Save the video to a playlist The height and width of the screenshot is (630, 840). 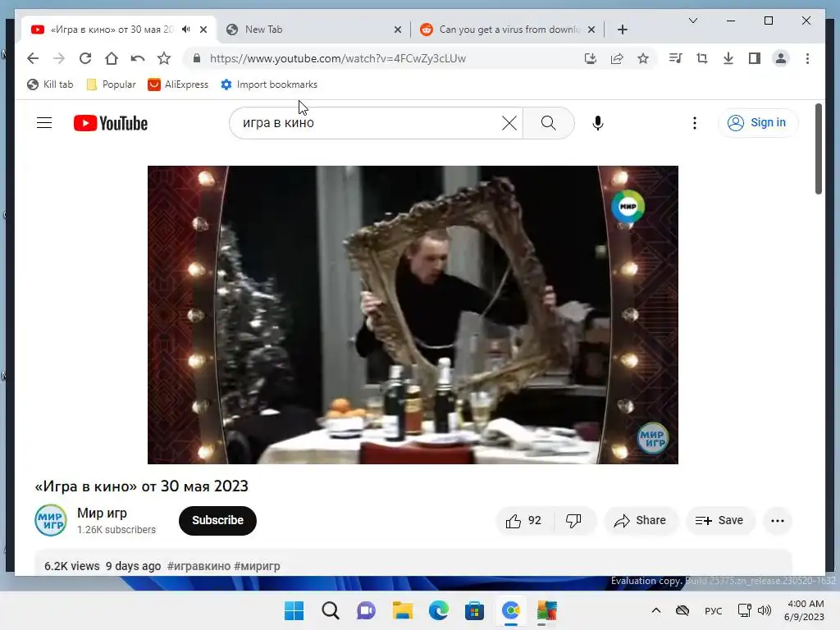(x=719, y=520)
